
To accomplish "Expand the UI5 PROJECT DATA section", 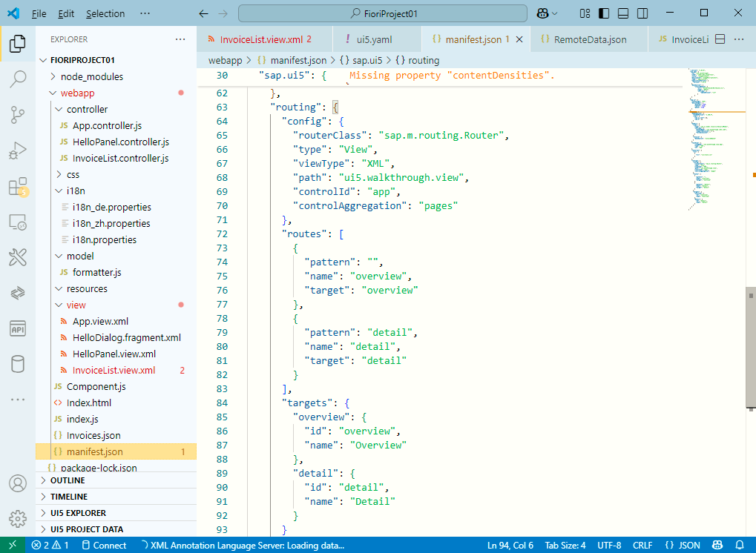I will (116, 529).
